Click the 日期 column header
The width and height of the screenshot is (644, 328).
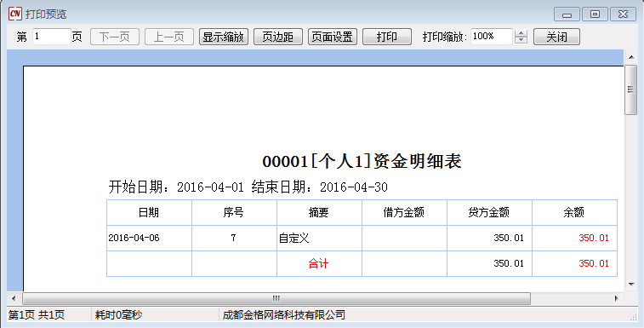(x=149, y=212)
